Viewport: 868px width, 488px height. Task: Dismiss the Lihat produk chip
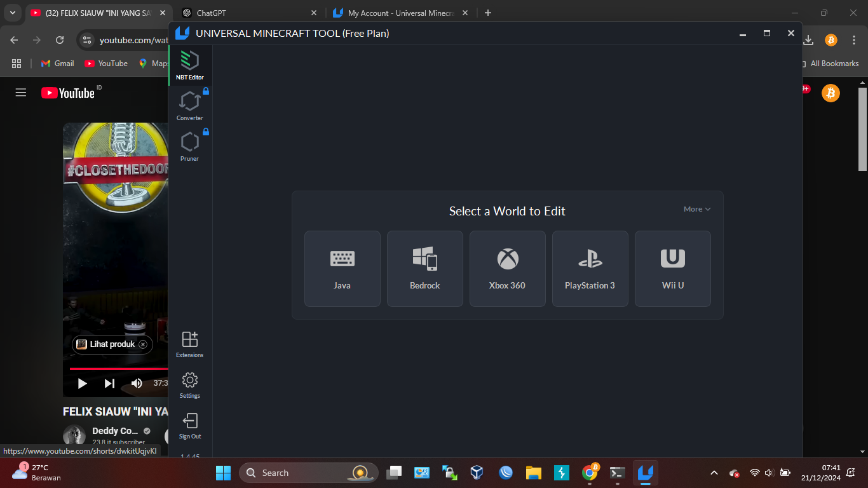tap(143, 344)
